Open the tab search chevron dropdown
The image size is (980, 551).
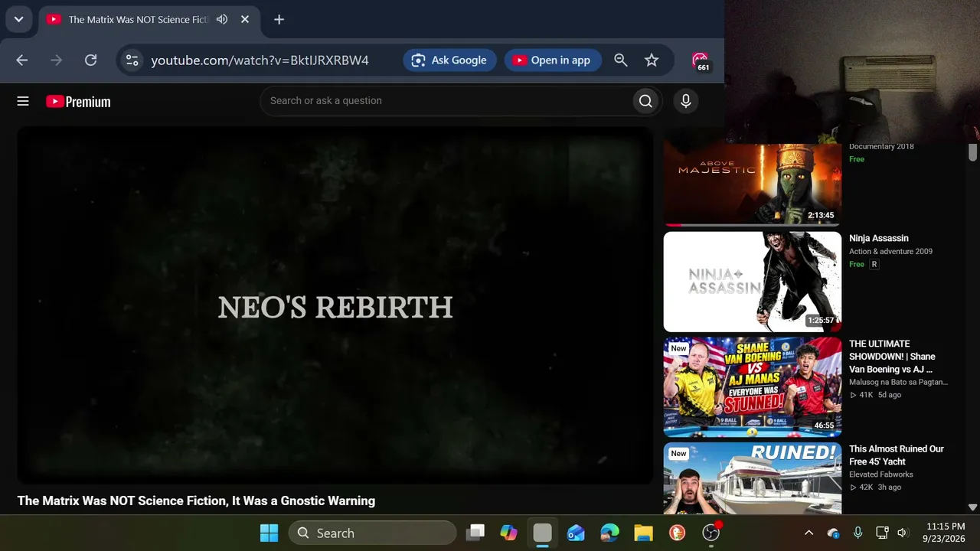click(18, 19)
